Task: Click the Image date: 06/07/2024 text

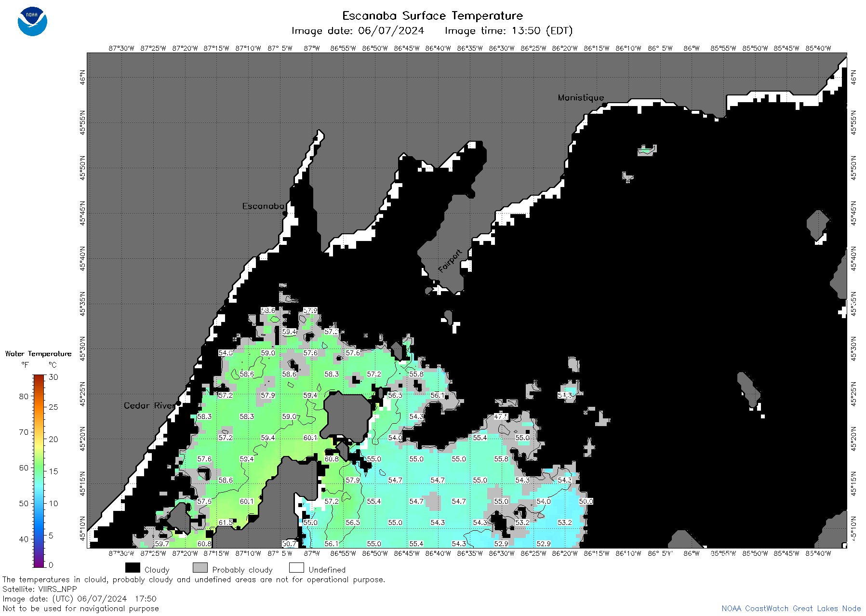Action: 358,31
